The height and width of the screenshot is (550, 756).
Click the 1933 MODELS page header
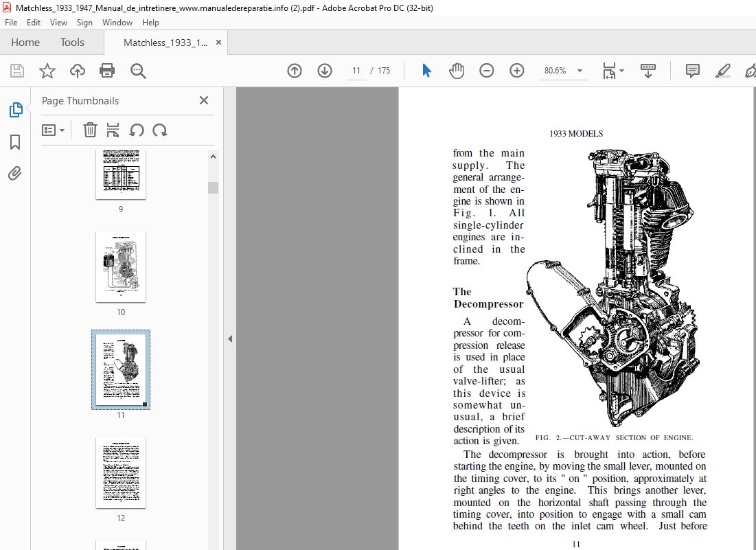coord(576,134)
